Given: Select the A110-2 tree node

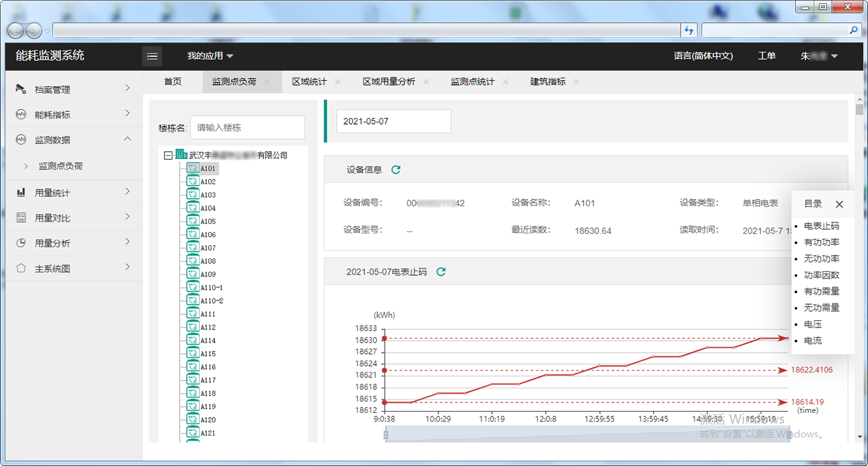Looking at the screenshot, I should coord(212,301).
